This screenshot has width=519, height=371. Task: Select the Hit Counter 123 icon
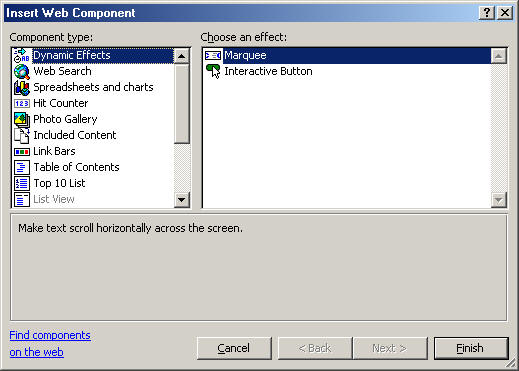22,103
